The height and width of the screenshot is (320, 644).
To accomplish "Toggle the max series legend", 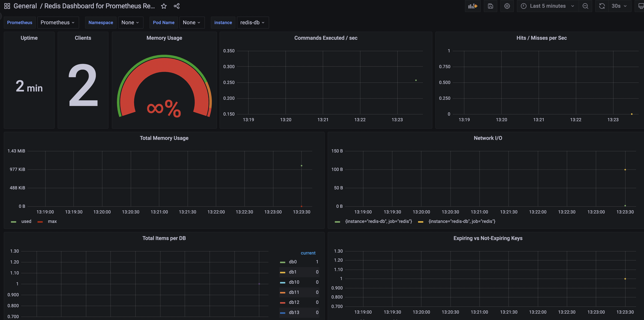I will 52,221.
